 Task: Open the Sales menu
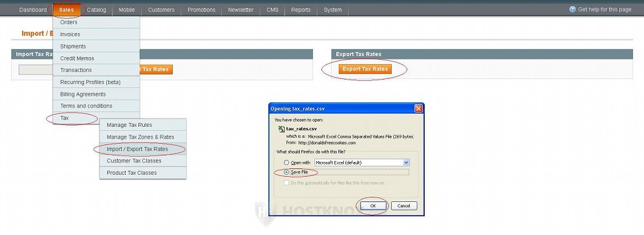[67, 10]
